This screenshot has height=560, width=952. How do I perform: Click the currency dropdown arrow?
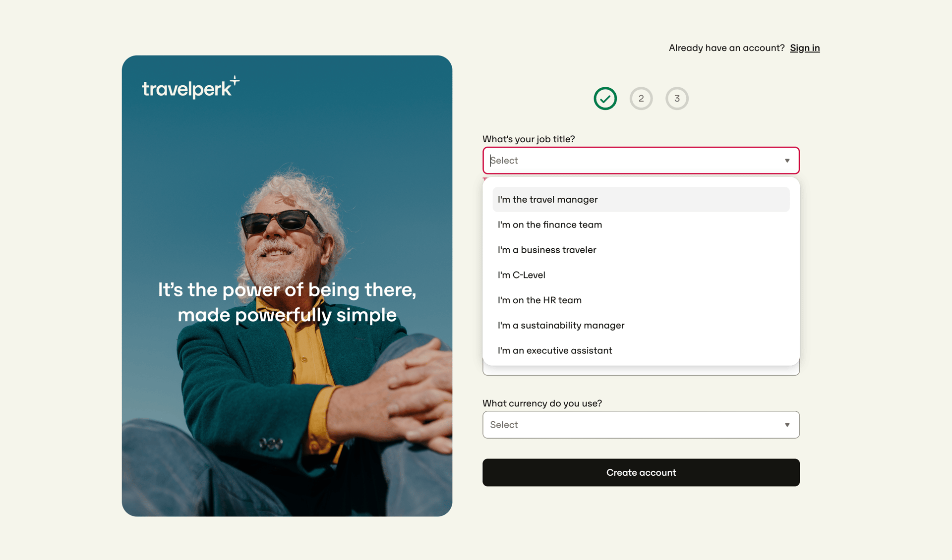tap(787, 425)
